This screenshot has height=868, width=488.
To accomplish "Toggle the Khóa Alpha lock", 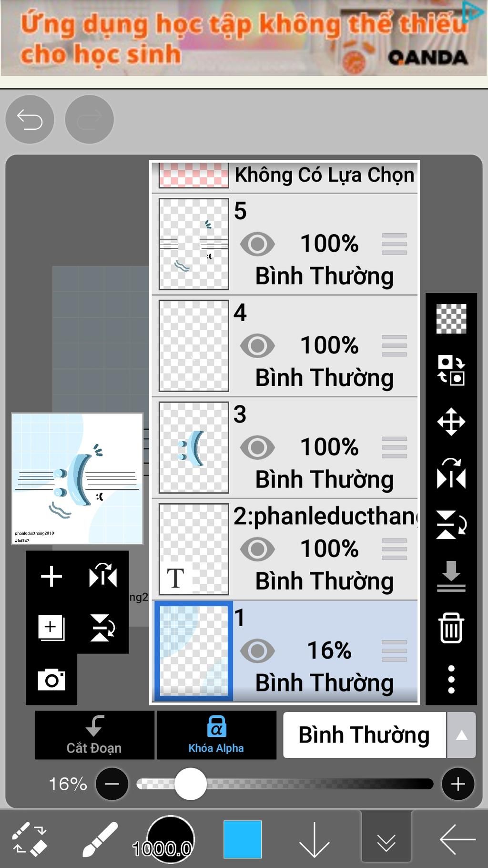I will pos(216,735).
